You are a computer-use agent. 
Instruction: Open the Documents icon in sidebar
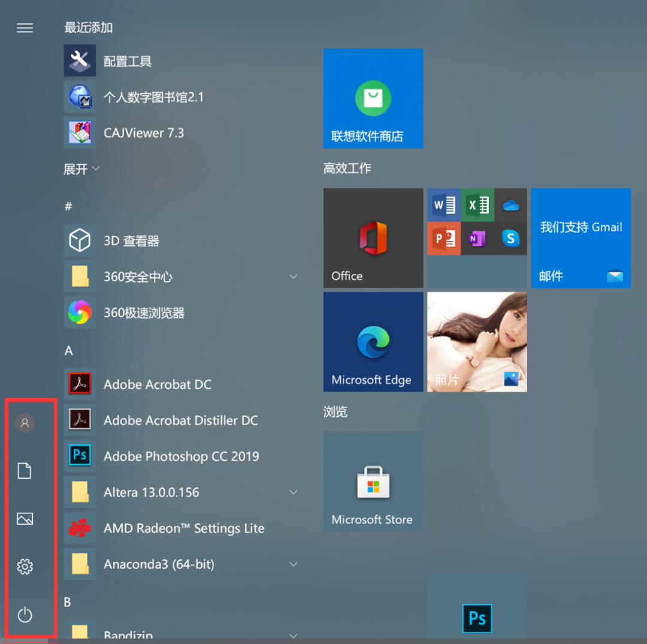25,471
